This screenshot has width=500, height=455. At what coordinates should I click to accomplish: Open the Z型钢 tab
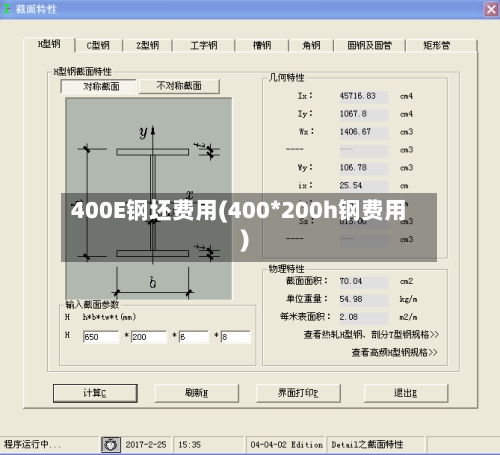(147, 45)
